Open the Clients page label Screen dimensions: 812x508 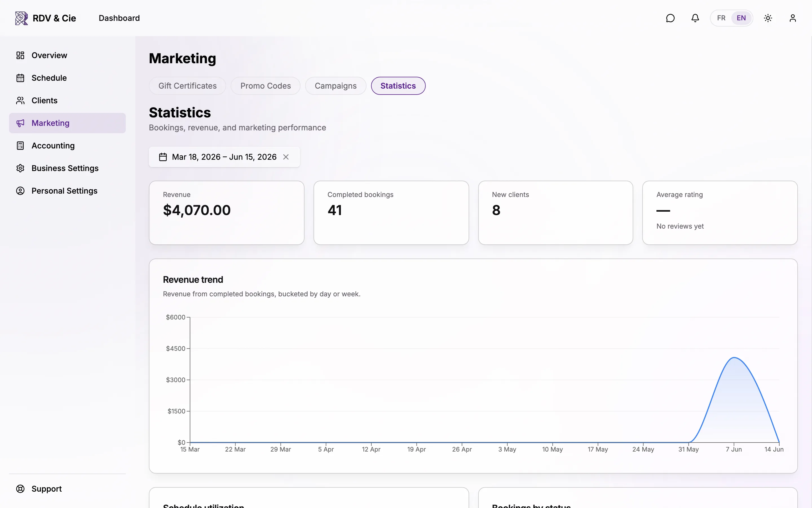pyautogui.click(x=44, y=100)
